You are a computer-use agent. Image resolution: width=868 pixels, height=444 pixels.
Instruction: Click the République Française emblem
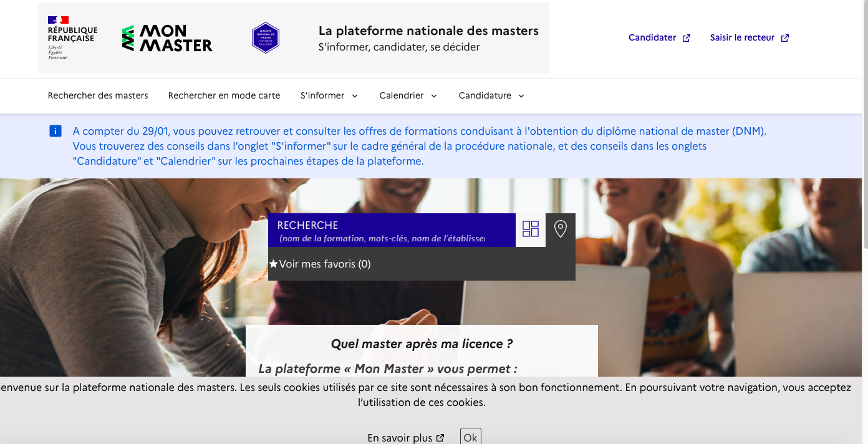tap(72, 38)
